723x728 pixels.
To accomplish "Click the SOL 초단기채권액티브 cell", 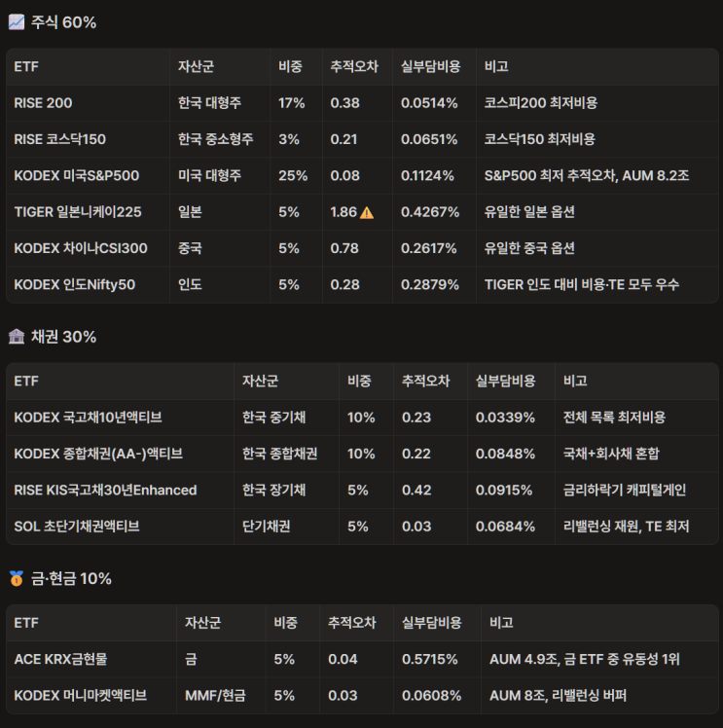I will tap(77, 526).
